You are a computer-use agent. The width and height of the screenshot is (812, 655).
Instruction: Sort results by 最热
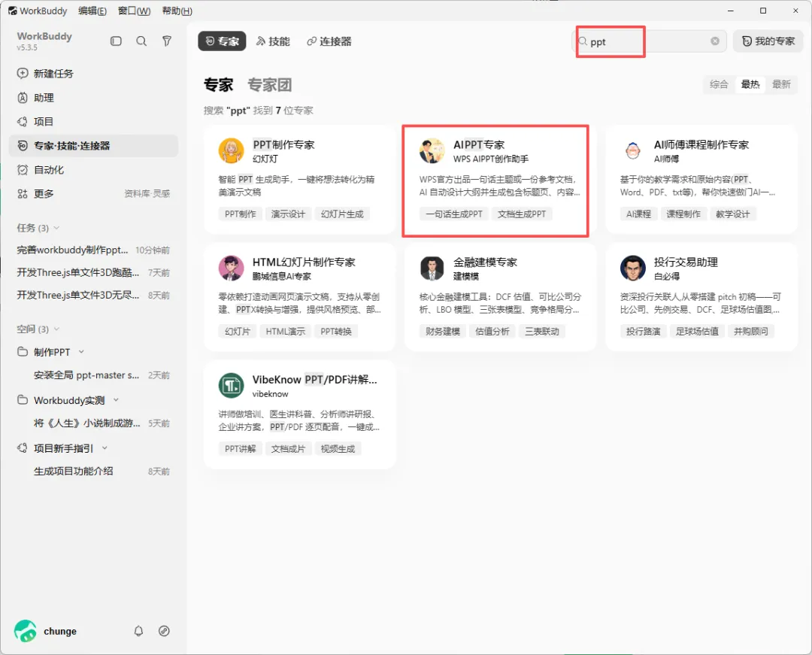[750, 84]
